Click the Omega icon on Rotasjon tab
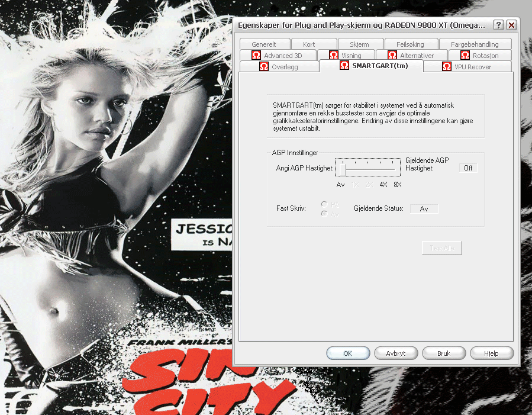Image resolution: width=532 pixels, height=415 pixels. pos(465,55)
